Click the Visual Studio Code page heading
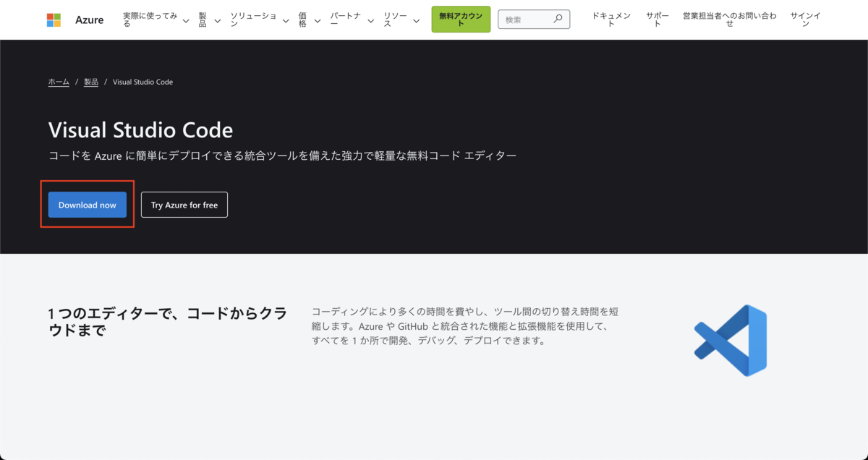The image size is (868, 460). [x=141, y=130]
